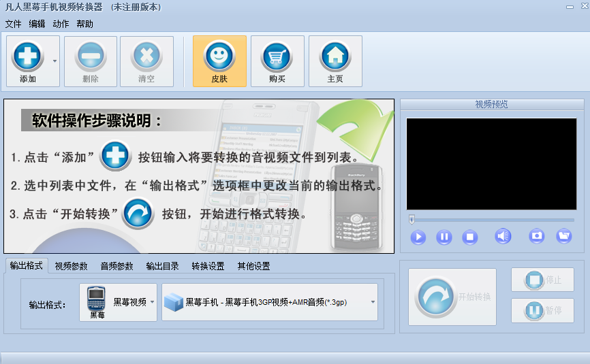Click the black video preview area

tap(491, 164)
